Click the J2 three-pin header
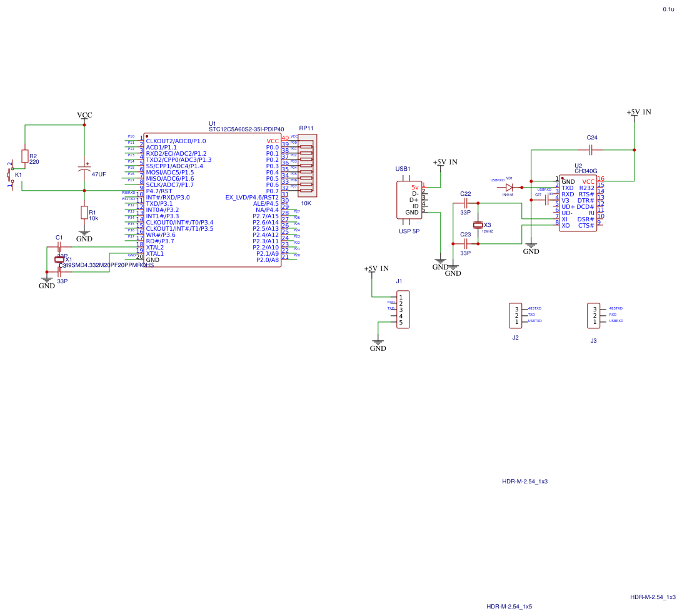 [x=516, y=316]
